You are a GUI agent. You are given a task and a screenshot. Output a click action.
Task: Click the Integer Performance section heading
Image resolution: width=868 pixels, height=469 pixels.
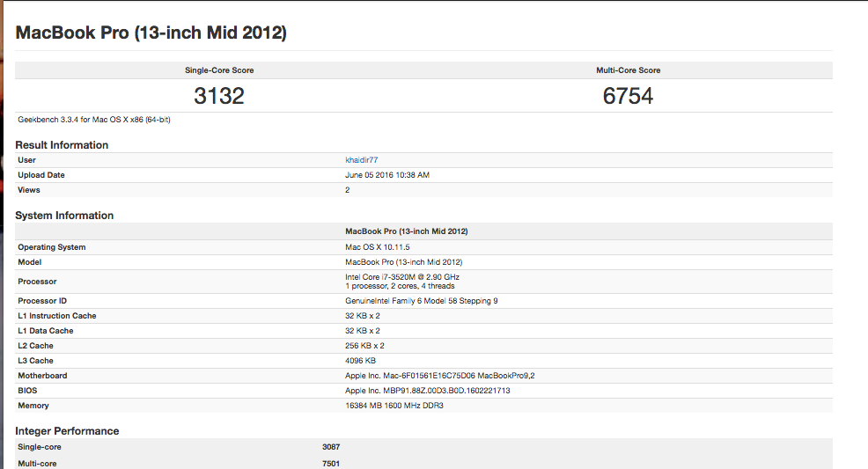[x=67, y=431]
